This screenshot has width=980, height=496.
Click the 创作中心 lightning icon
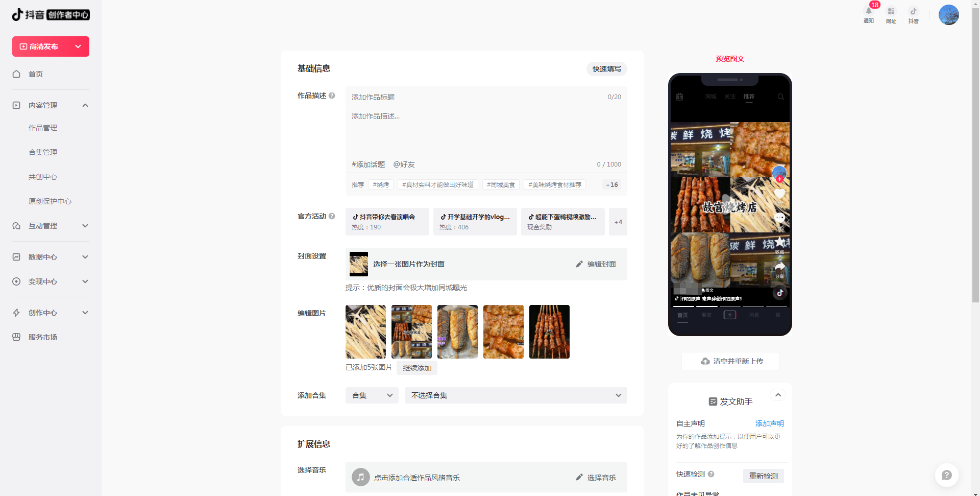pos(16,313)
